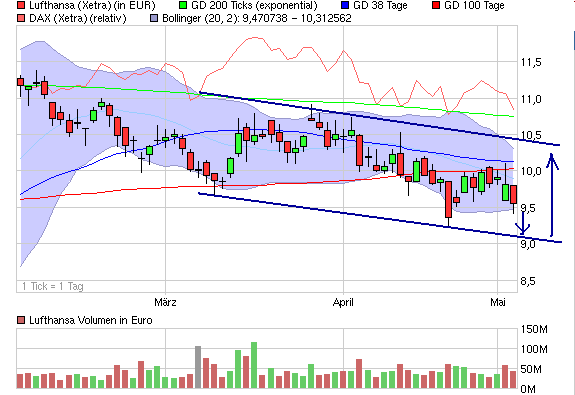
Task: Click the '1 Tick = 1 Tag' note
Action: tap(53, 286)
